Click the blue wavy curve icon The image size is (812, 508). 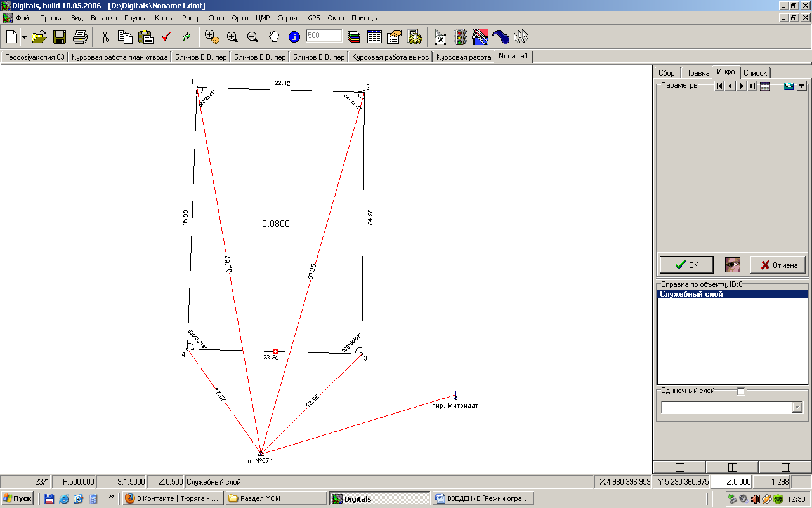pyautogui.click(x=501, y=37)
